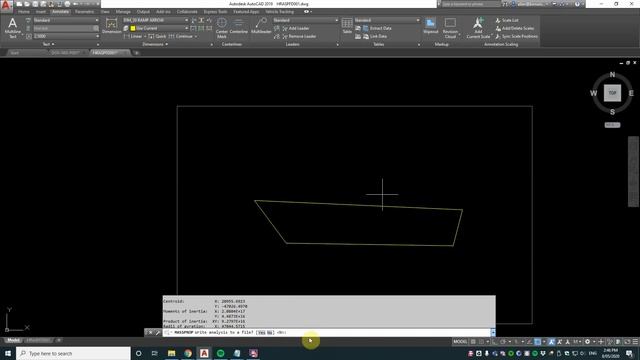
Task: Click the Model layout tab
Action: (13, 340)
